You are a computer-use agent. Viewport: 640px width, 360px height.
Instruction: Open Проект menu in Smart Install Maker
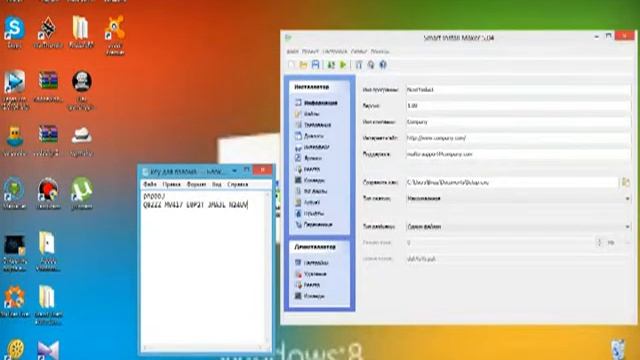click(310, 51)
